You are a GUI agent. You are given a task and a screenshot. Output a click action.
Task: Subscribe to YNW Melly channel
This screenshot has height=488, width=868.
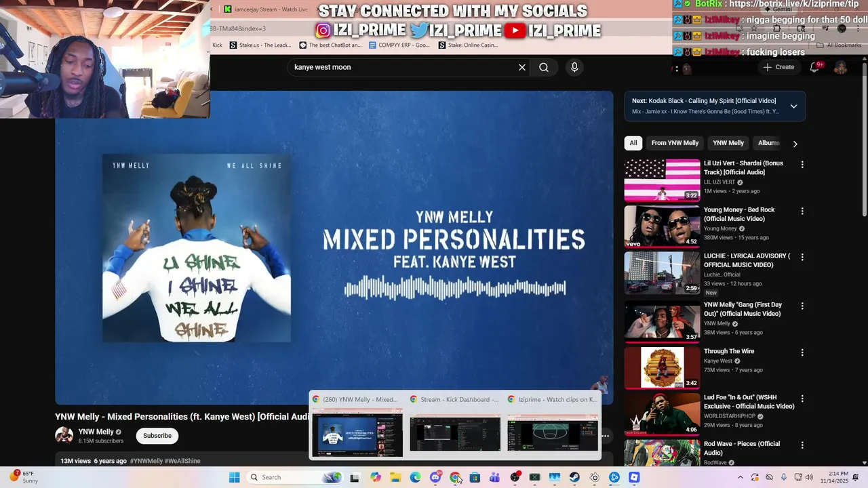(x=157, y=436)
